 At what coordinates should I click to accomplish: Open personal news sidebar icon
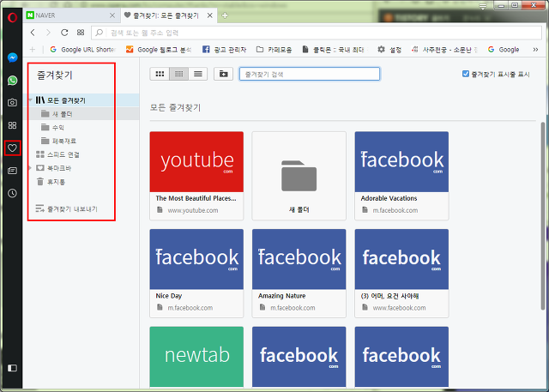click(12, 171)
